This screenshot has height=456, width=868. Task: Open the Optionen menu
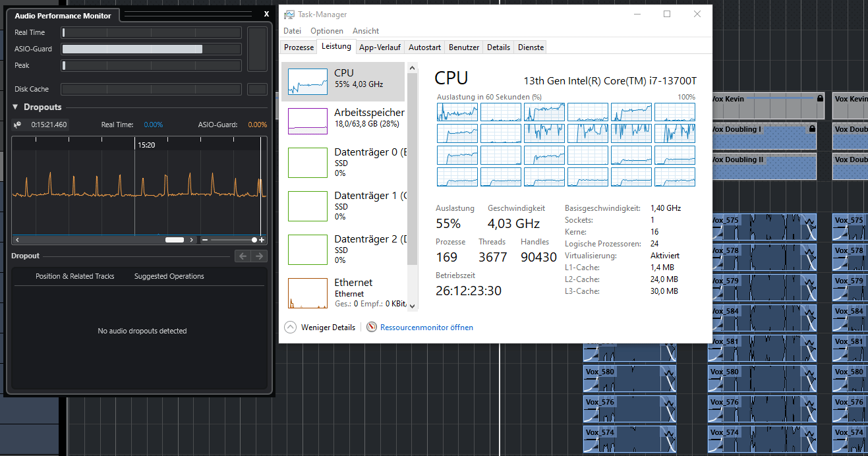coord(327,31)
